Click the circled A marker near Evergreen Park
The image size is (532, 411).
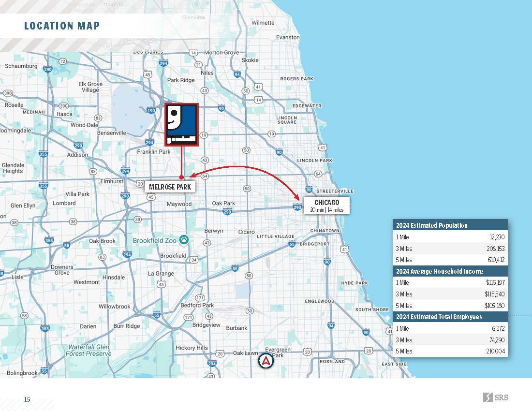tap(266, 361)
